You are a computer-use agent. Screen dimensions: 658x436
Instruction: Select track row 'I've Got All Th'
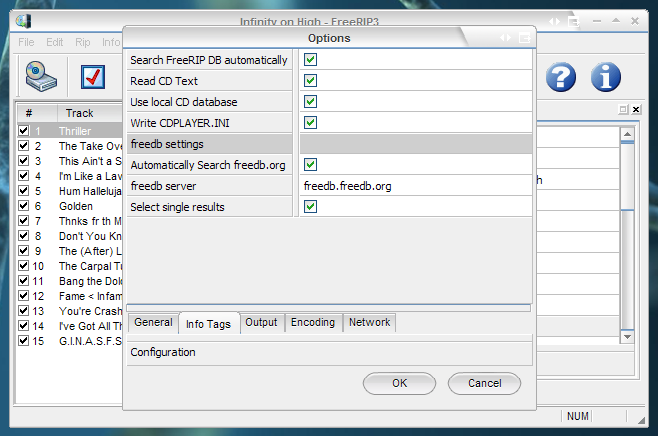70,326
